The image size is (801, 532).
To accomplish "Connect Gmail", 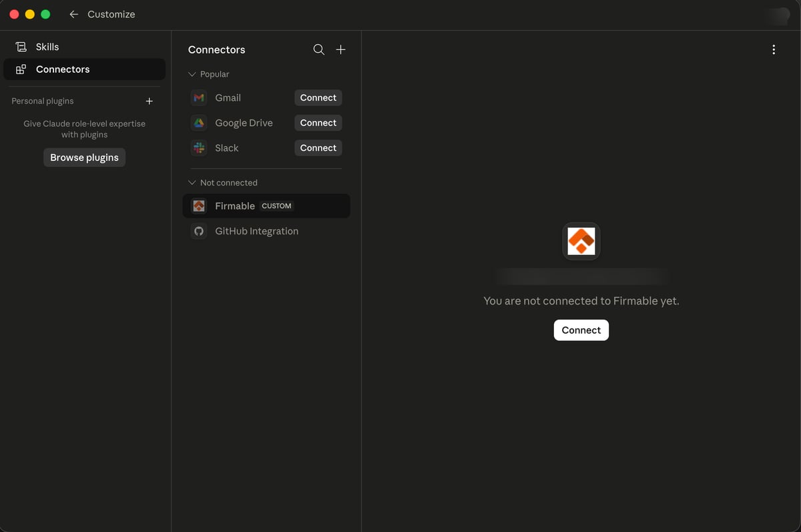I will click(x=318, y=98).
